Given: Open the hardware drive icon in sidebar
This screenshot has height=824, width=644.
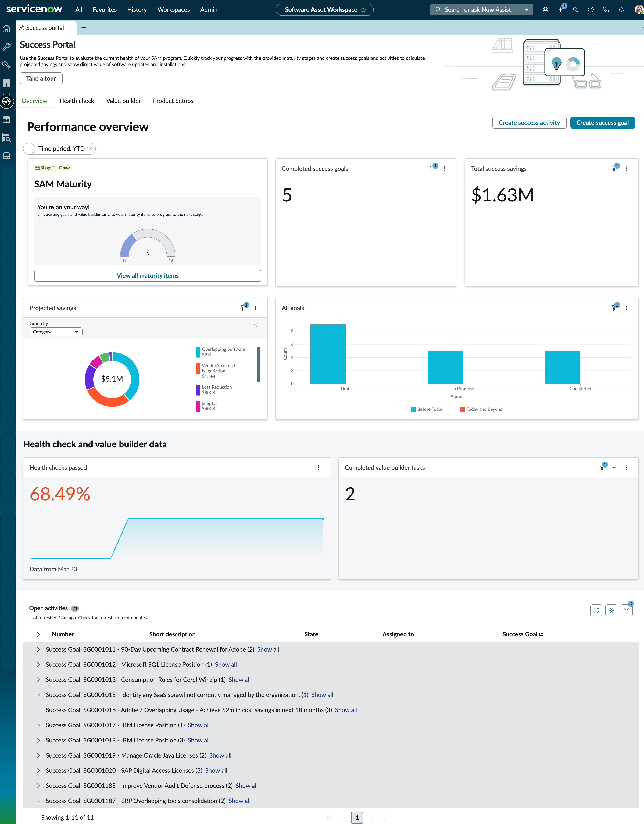Looking at the screenshot, I should (x=6, y=156).
